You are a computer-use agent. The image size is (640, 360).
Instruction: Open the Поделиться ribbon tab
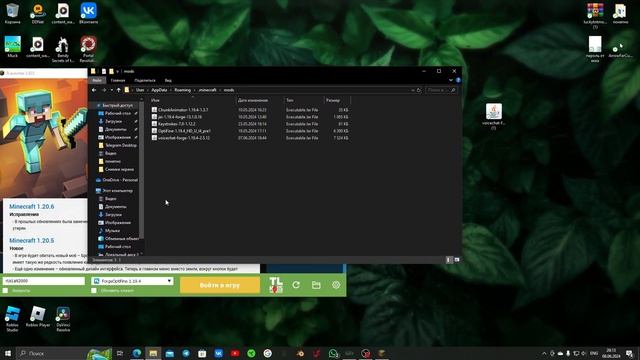point(145,80)
